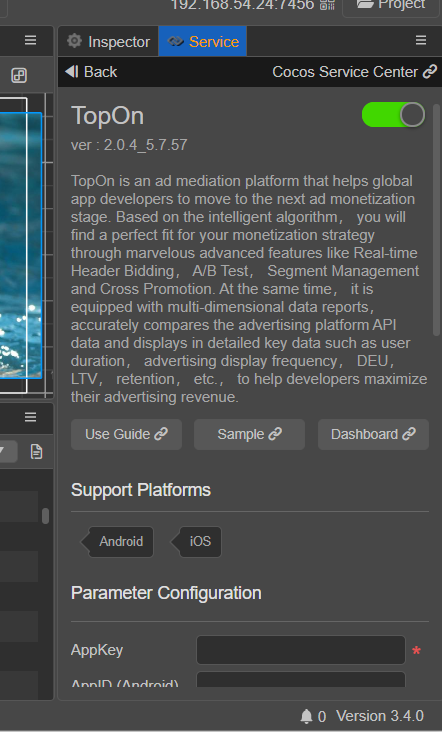442x732 pixels.
Task: Focus the AppKey input field
Action: tap(301, 650)
